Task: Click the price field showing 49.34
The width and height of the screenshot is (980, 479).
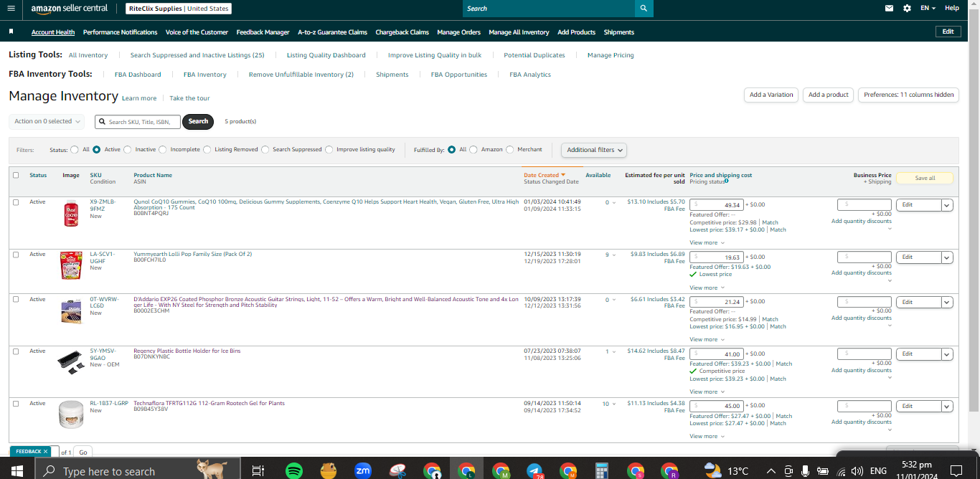Action: [x=716, y=205]
